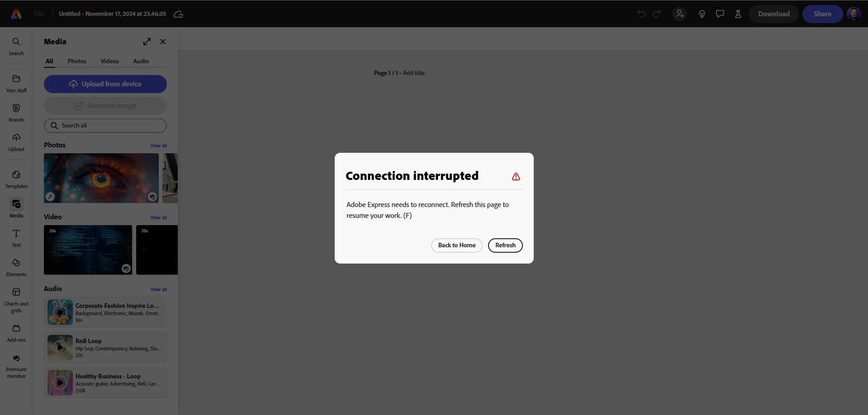View all Audio items
This screenshot has height=415, width=868.
[158, 289]
